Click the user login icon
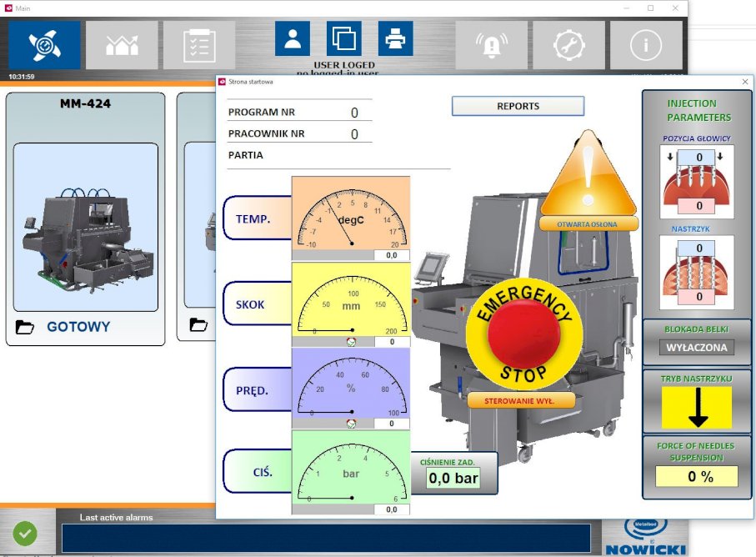This screenshot has height=557, width=756. 293,38
